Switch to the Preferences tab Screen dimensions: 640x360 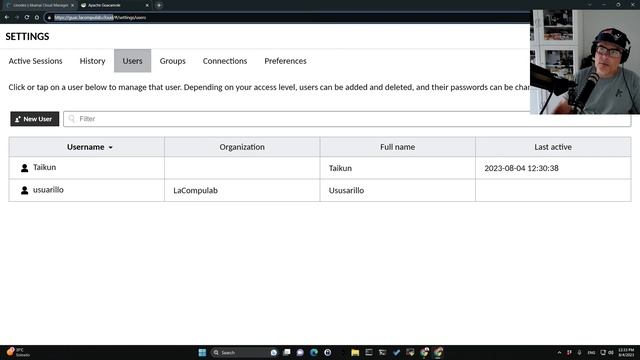(285, 61)
